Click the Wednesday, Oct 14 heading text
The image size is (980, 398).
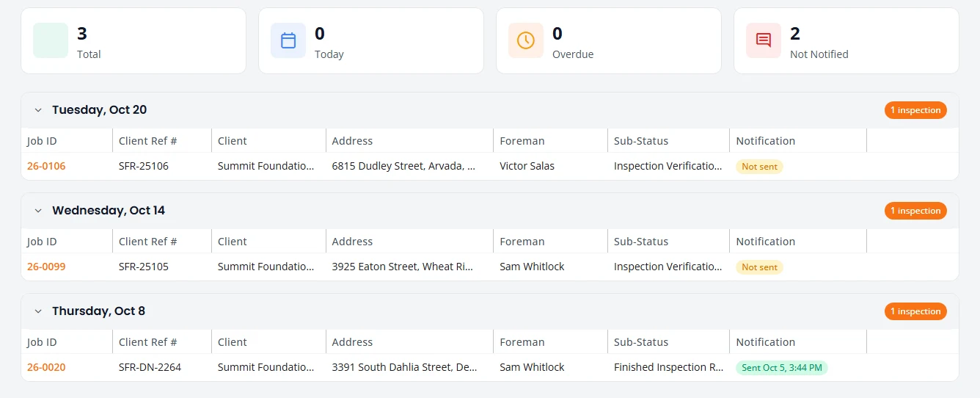coord(109,211)
